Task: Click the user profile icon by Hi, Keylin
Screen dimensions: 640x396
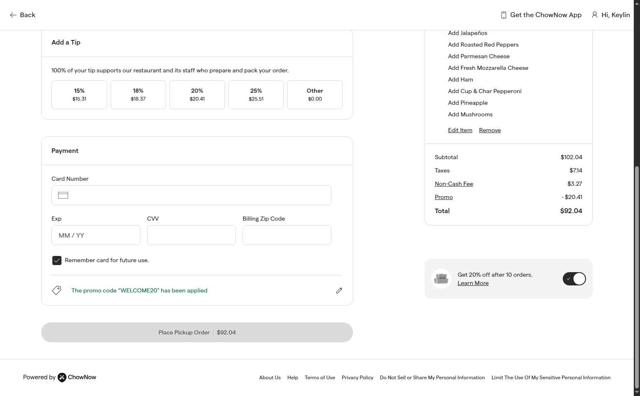Action: pos(594,15)
